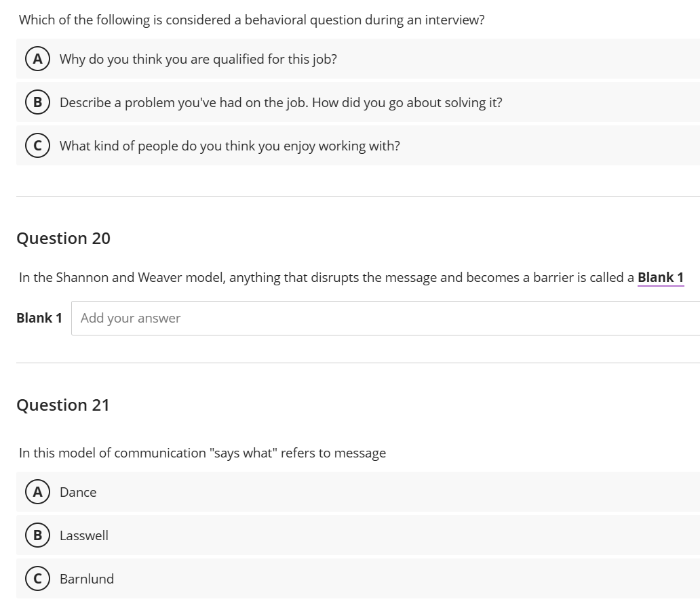Choose Lasswell as the communication model answer
The height and width of the screenshot is (612, 700).
(x=83, y=535)
